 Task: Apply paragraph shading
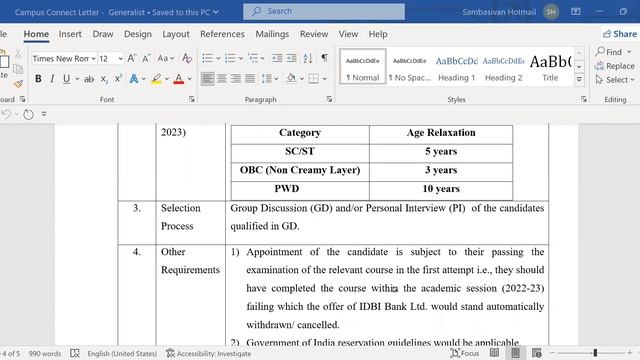click(x=291, y=78)
